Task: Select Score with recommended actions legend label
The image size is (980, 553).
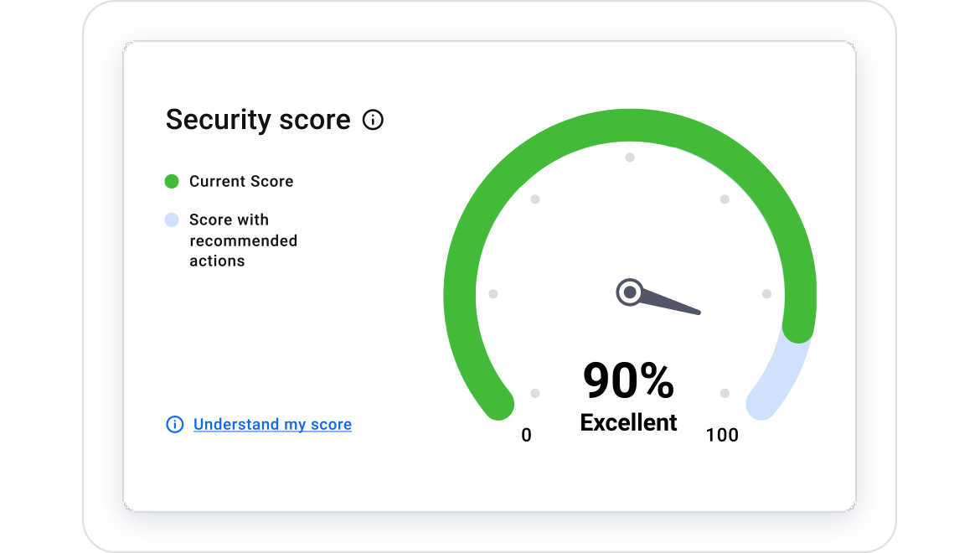Action: [x=243, y=240]
